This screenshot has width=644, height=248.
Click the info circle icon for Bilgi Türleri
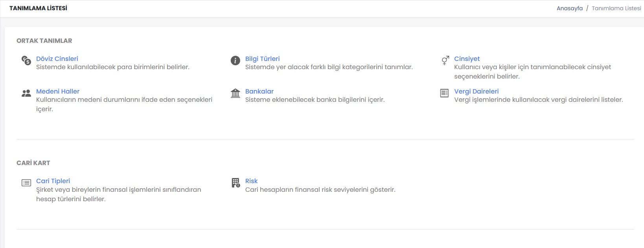tap(235, 61)
